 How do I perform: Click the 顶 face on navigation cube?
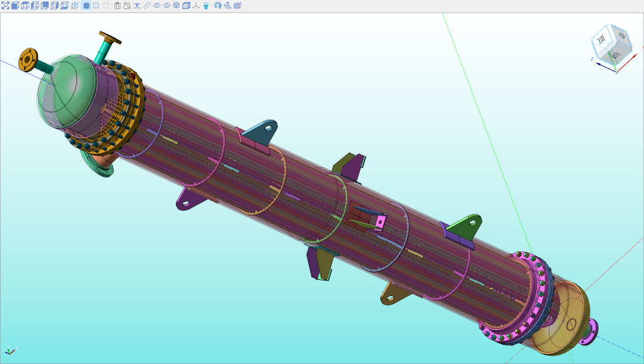pos(602,40)
